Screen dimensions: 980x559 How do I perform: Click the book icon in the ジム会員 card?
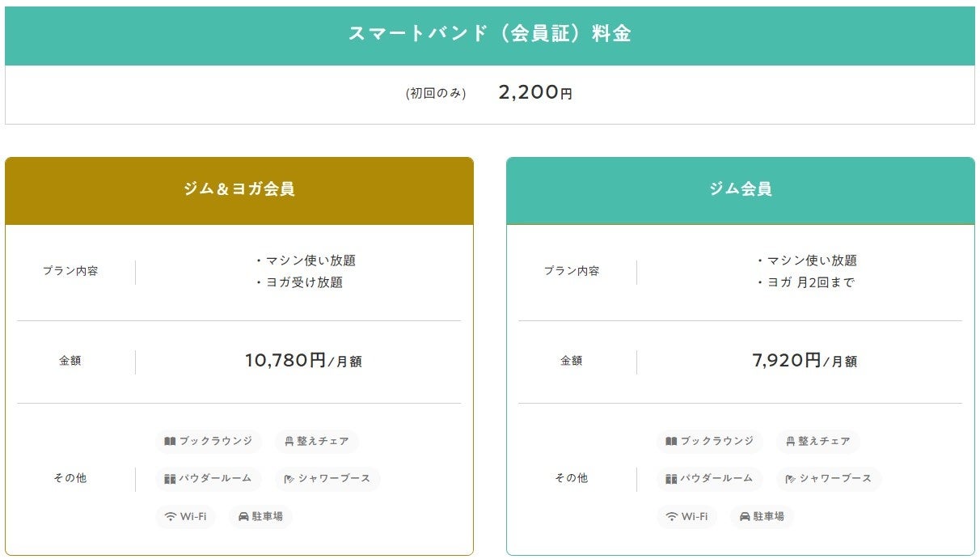pyautogui.click(x=671, y=442)
